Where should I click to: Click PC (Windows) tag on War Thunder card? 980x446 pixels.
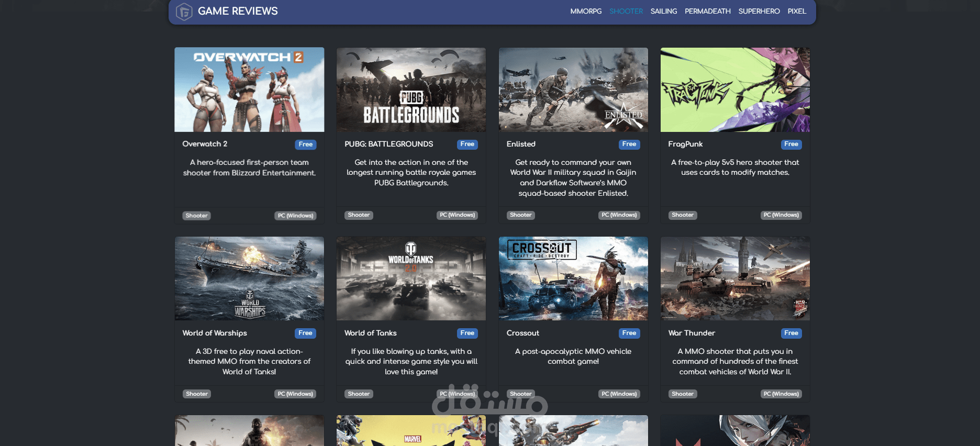click(x=781, y=394)
